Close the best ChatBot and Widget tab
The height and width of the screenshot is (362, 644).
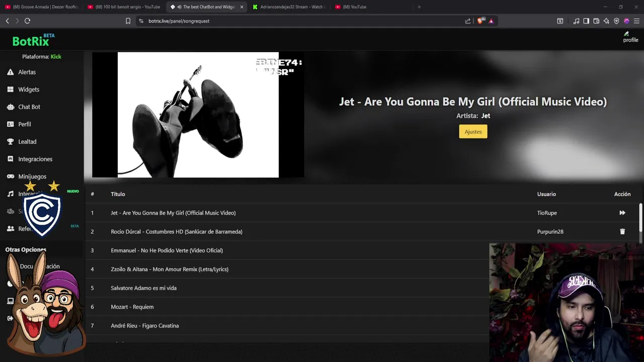point(242,7)
